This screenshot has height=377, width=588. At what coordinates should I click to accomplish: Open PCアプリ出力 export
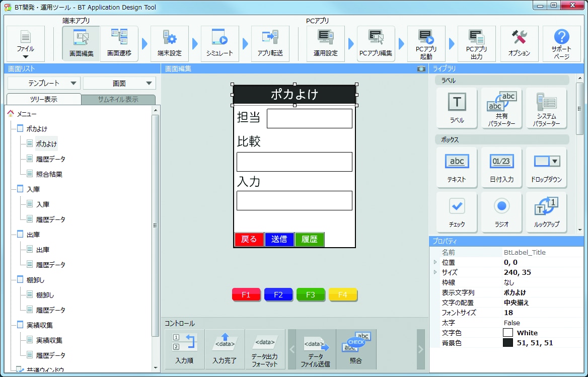point(476,43)
